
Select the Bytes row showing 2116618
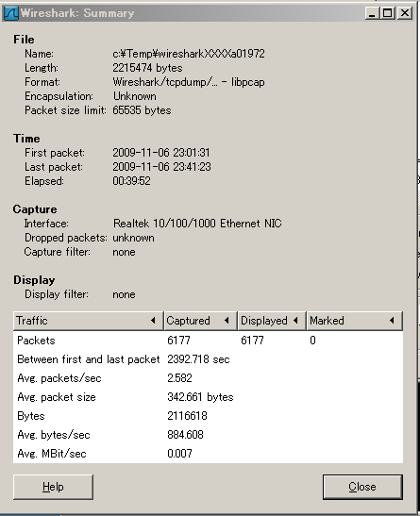(x=208, y=416)
